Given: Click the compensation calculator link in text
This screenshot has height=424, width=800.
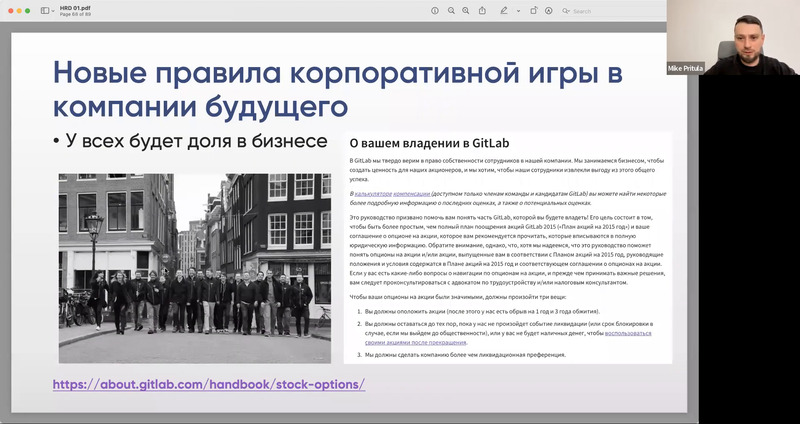Looking at the screenshot, I should tap(392, 191).
